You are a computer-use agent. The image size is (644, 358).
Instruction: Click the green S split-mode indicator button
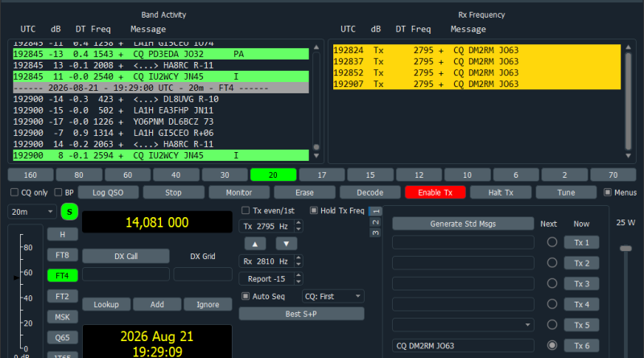[69, 212]
